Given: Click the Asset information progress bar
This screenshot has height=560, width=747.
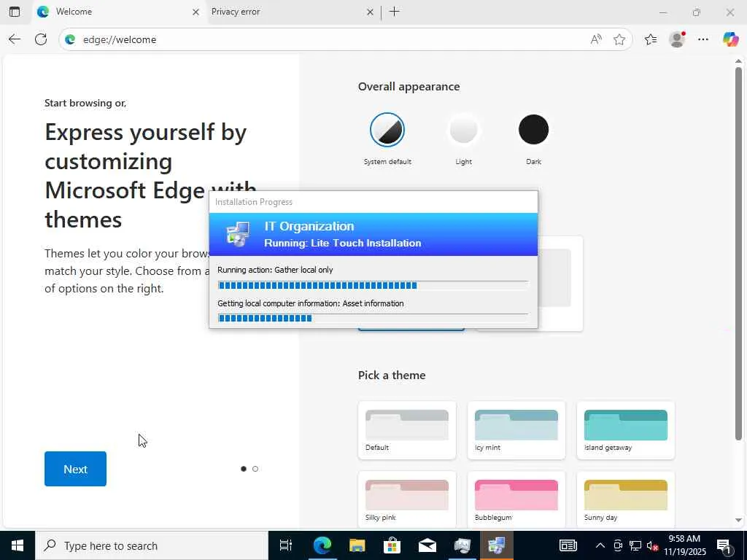Looking at the screenshot, I should pos(373,318).
